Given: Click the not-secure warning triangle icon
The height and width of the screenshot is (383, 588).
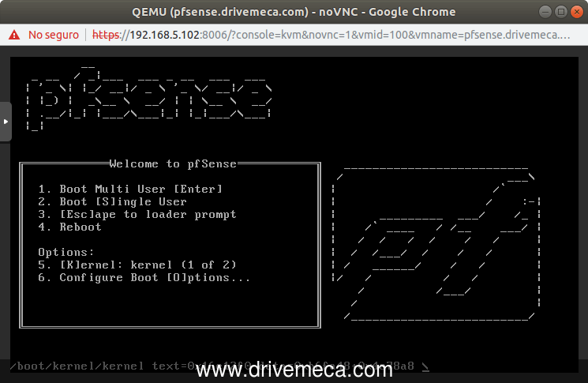Looking at the screenshot, I should pos(15,35).
